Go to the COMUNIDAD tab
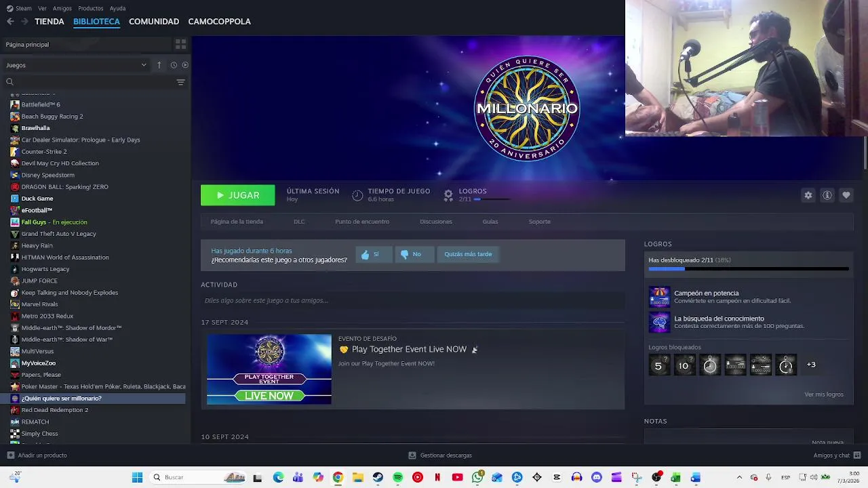 [154, 22]
